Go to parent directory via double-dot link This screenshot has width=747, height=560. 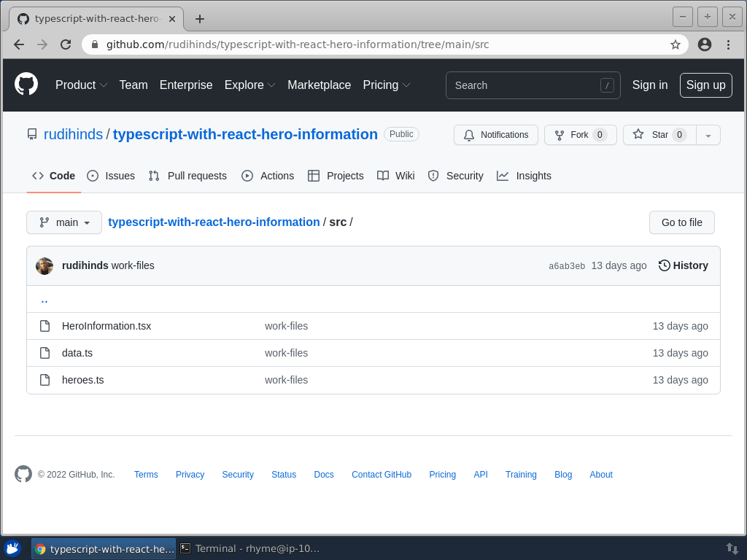point(44,300)
